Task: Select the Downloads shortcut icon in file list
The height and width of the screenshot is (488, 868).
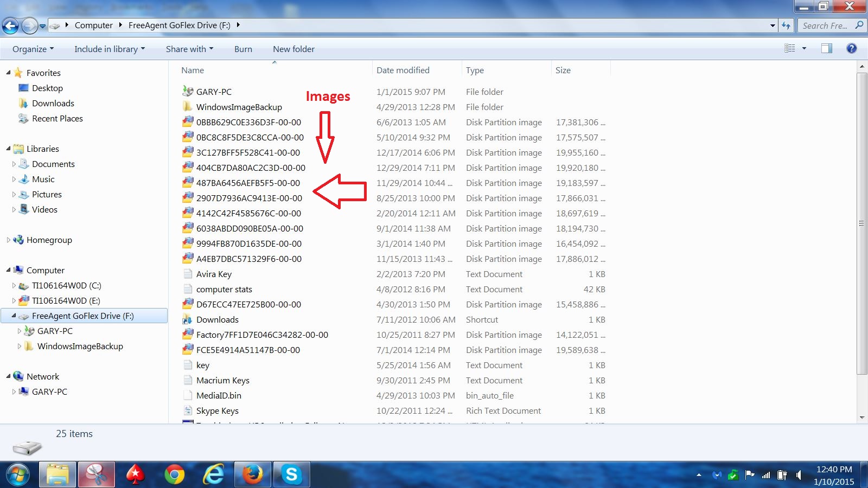Action: [188, 319]
